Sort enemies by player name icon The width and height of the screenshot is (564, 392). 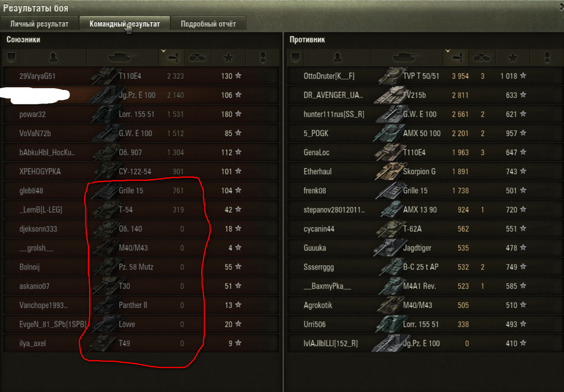click(x=337, y=57)
